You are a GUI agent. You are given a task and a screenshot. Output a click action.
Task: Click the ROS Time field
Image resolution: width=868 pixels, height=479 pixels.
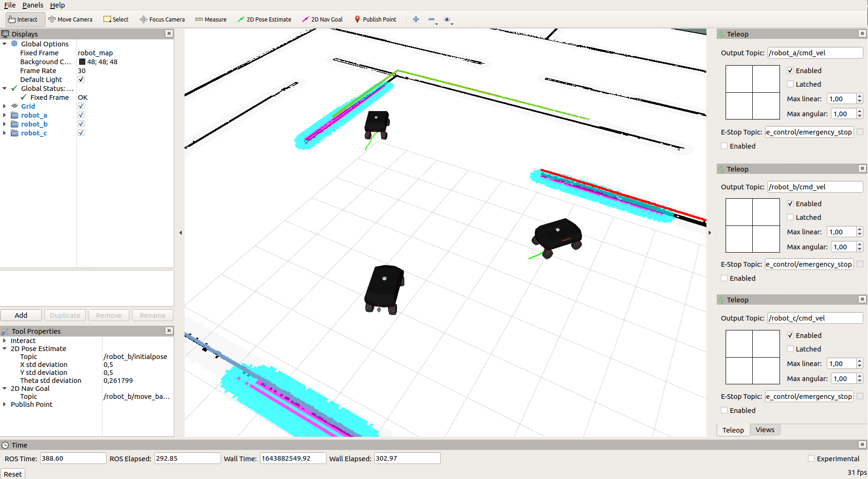73,458
